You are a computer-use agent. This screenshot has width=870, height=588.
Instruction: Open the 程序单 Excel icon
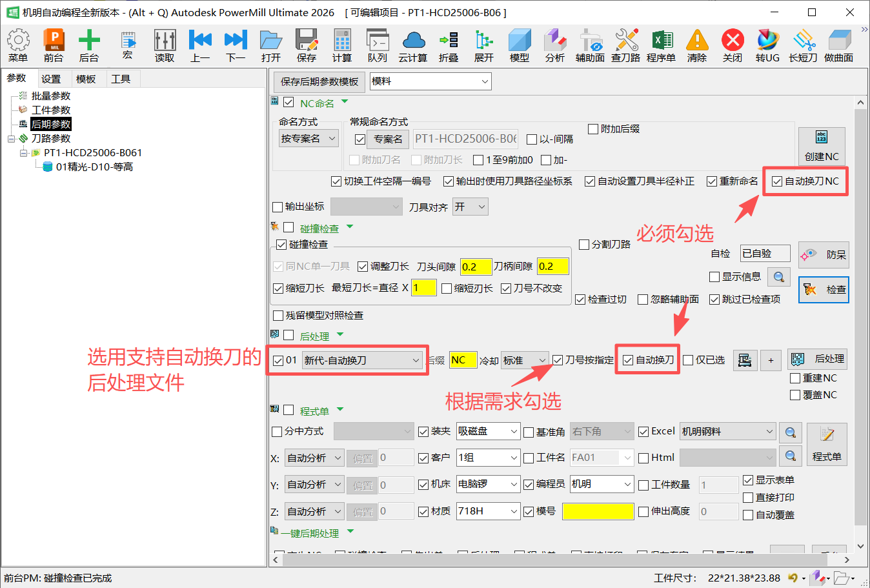[662, 45]
